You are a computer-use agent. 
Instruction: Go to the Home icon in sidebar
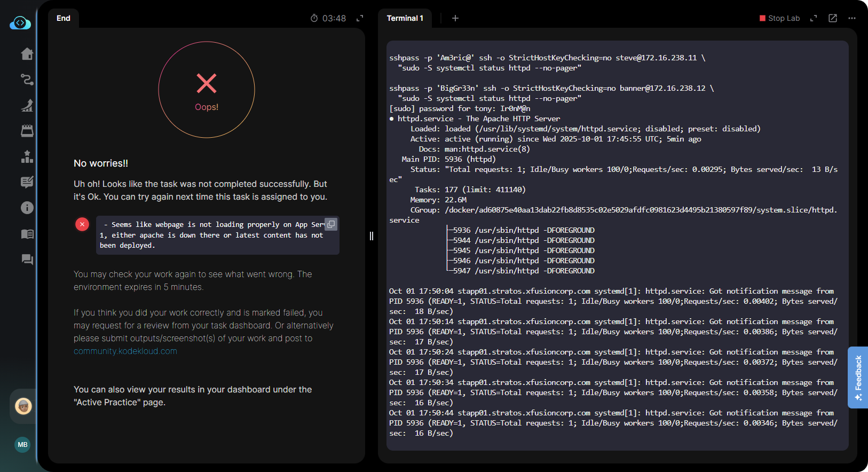[27, 54]
